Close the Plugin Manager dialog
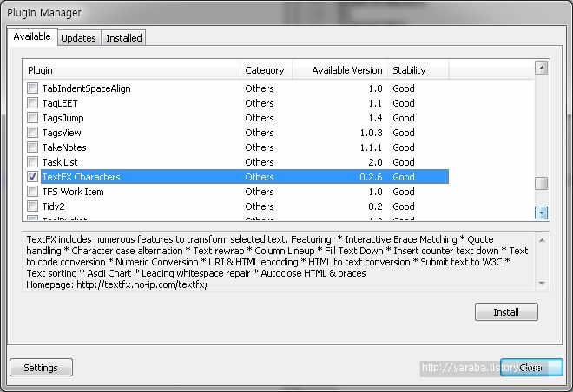Image resolution: width=573 pixels, height=392 pixels. 531,368
